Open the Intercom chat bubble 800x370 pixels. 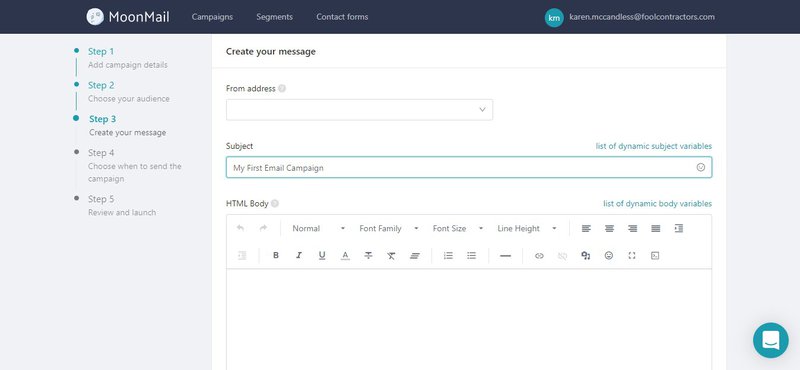[x=770, y=340]
